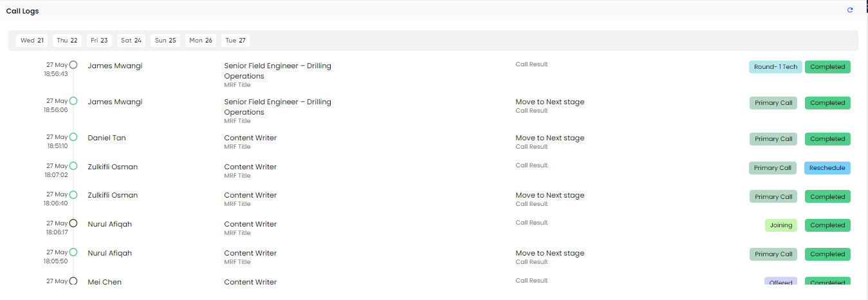
Task: Click Daniel Tan's Primary Call badge
Action: pos(773,139)
